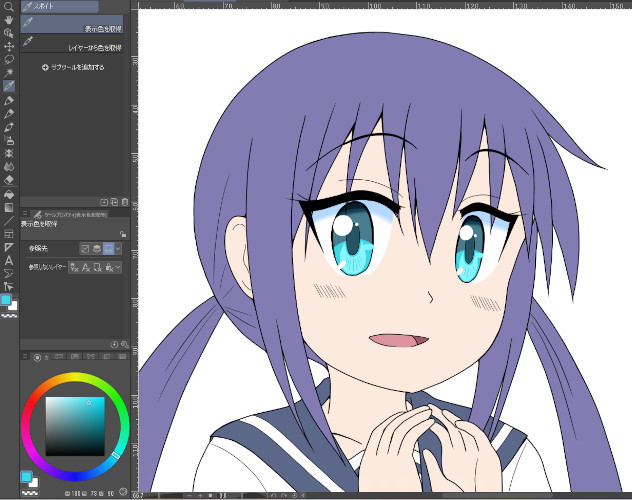Select the Text tool
This screenshot has height=500, width=632.
pyautogui.click(x=8, y=261)
